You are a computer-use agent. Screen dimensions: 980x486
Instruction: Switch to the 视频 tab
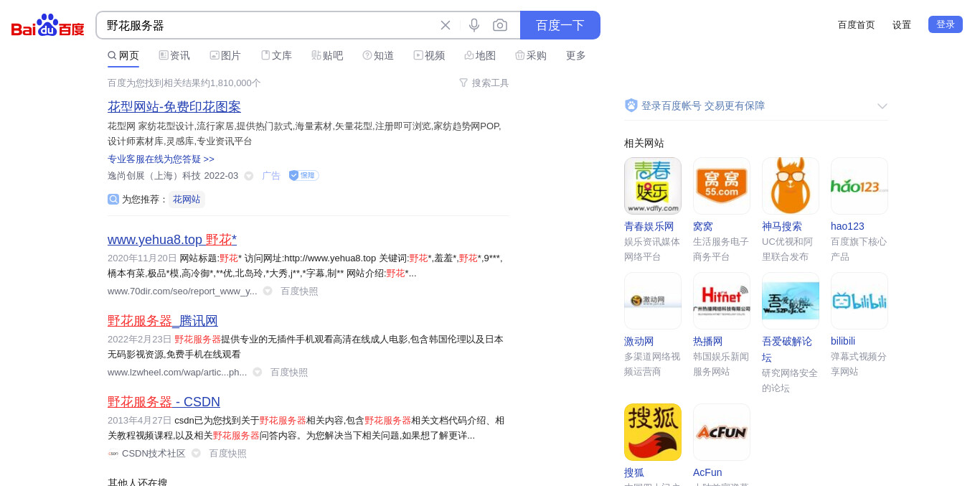429,55
